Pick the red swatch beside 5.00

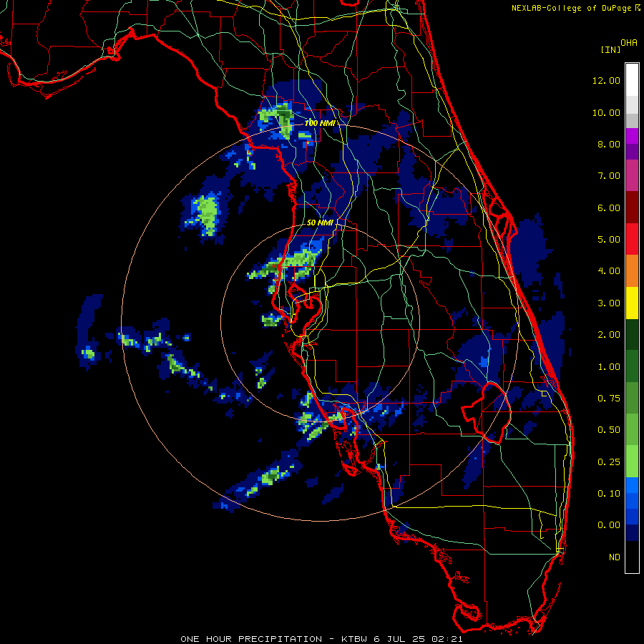(632, 239)
